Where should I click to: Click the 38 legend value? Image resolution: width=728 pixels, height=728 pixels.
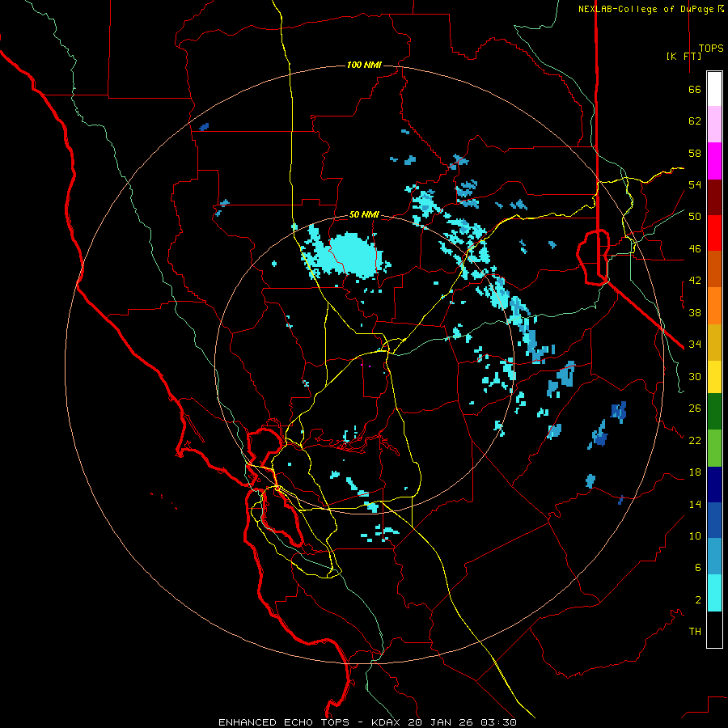click(695, 312)
